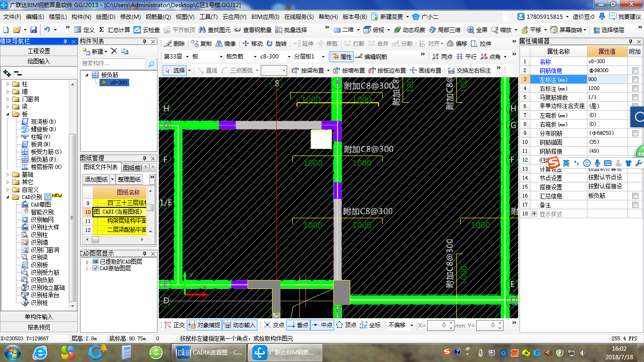Select 两点 two-point auxiliary axis tool
644x362 pixels.
pyautogui.click(x=442, y=57)
